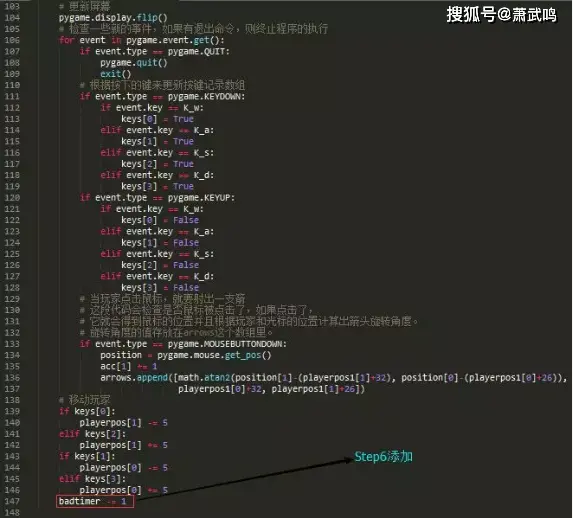Click 'playerpos[0] += 5' statement

(124, 491)
